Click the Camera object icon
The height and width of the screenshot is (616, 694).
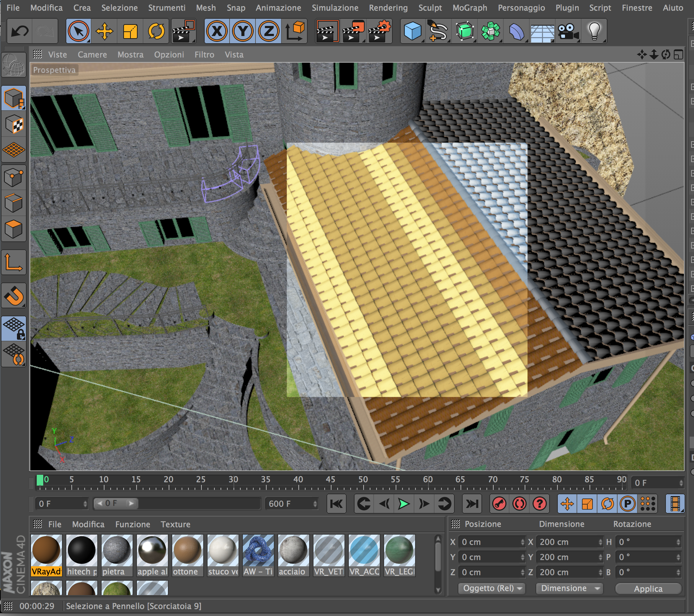[568, 31]
